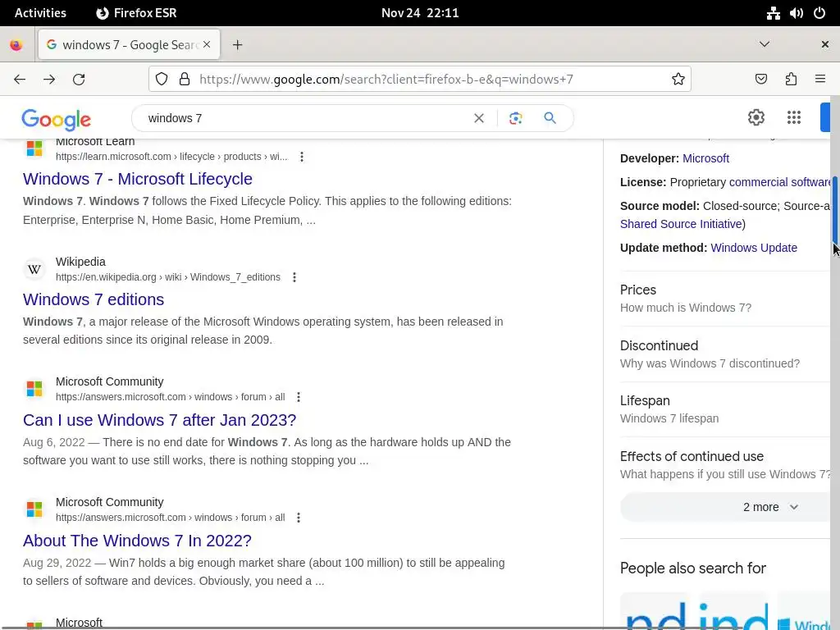Open Google quick settings gear
The image size is (840, 630).
pos(756,117)
